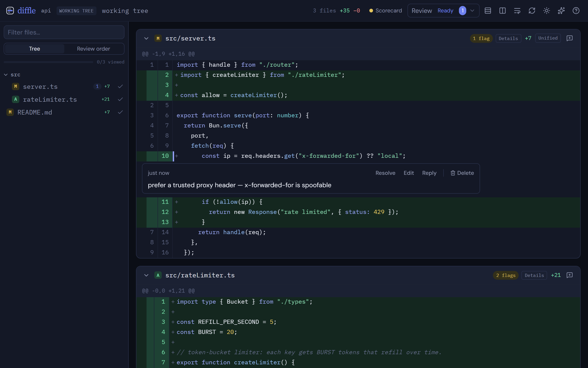Collapse the src/server.ts diff chevron

coord(146,38)
